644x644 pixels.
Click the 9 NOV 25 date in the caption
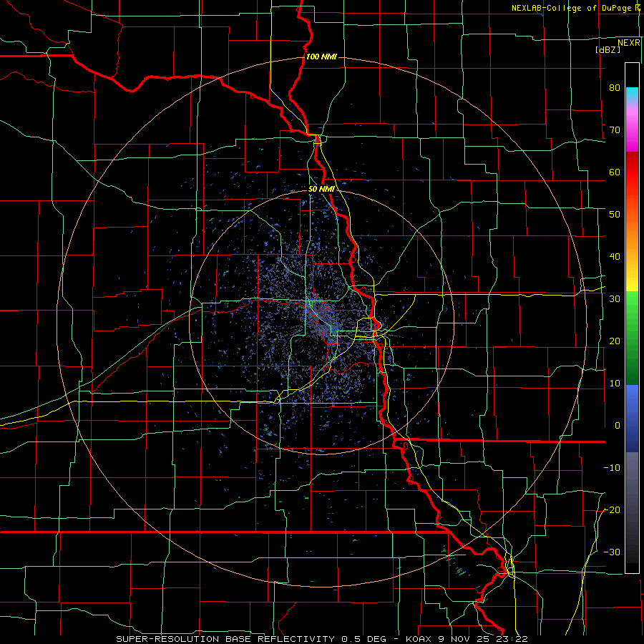click(x=464, y=639)
